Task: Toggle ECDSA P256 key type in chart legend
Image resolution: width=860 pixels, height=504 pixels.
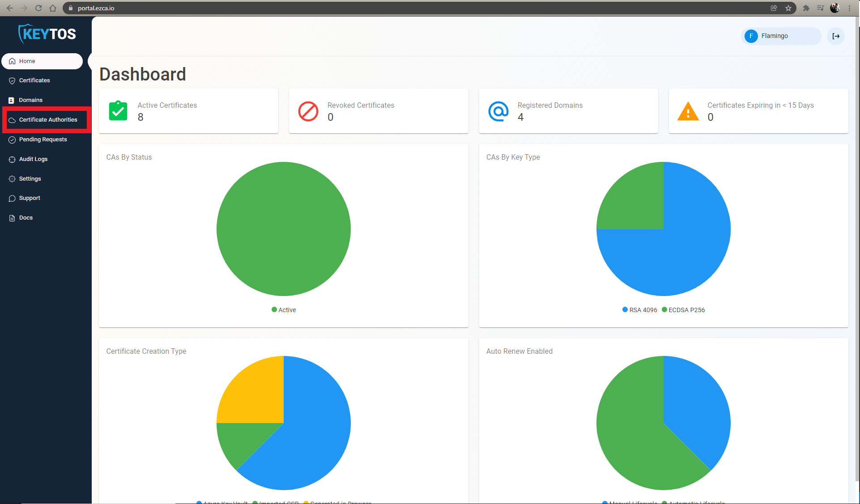Action: [x=684, y=309]
